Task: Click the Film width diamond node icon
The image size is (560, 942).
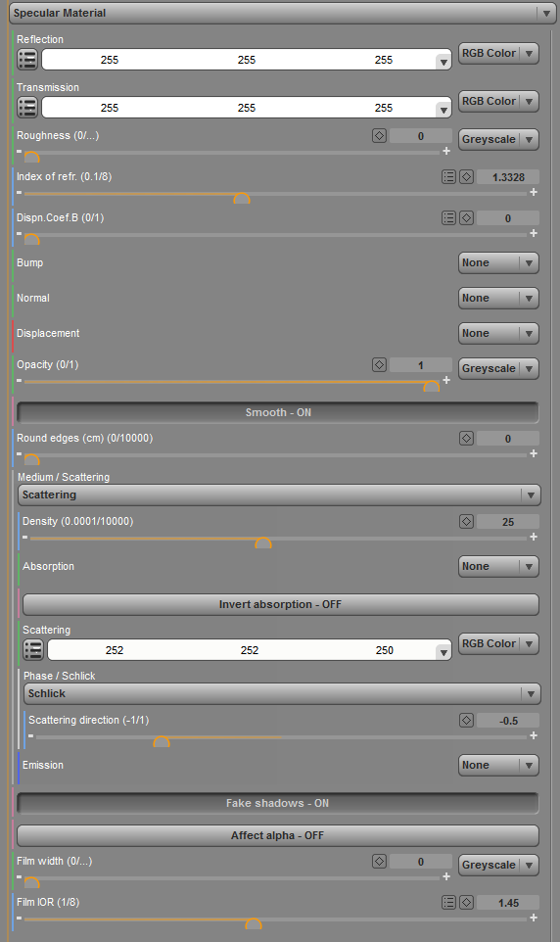Action: tap(379, 862)
